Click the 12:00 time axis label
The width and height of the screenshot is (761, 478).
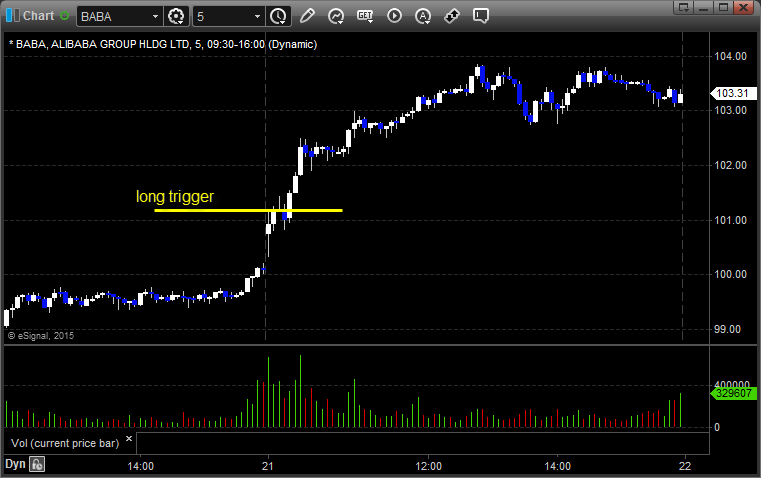click(x=429, y=466)
